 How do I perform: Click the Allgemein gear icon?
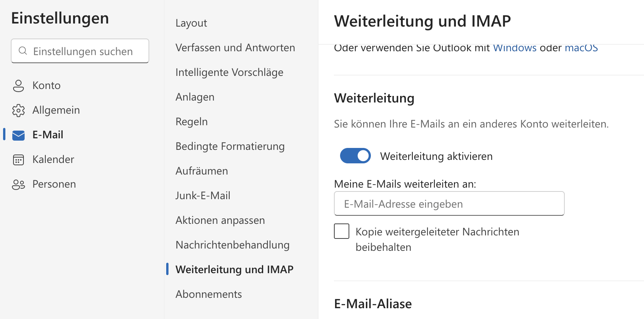[18, 110]
